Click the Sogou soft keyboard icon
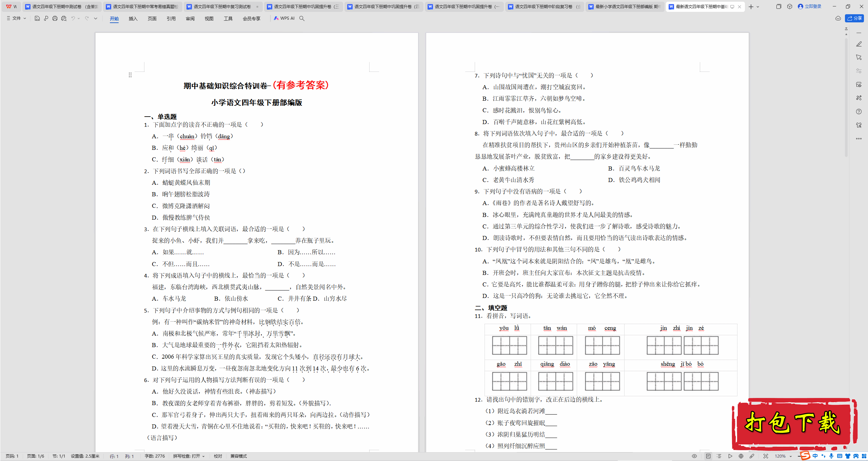 pyautogui.click(x=840, y=456)
